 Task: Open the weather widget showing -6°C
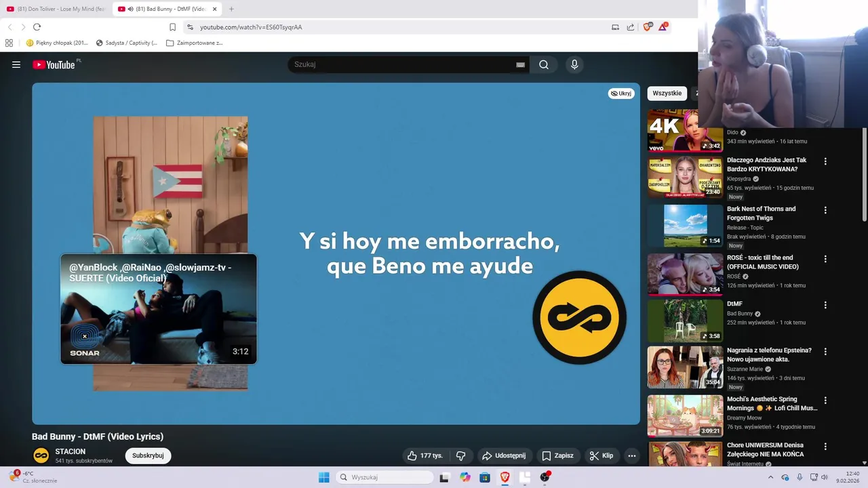pyautogui.click(x=34, y=477)
